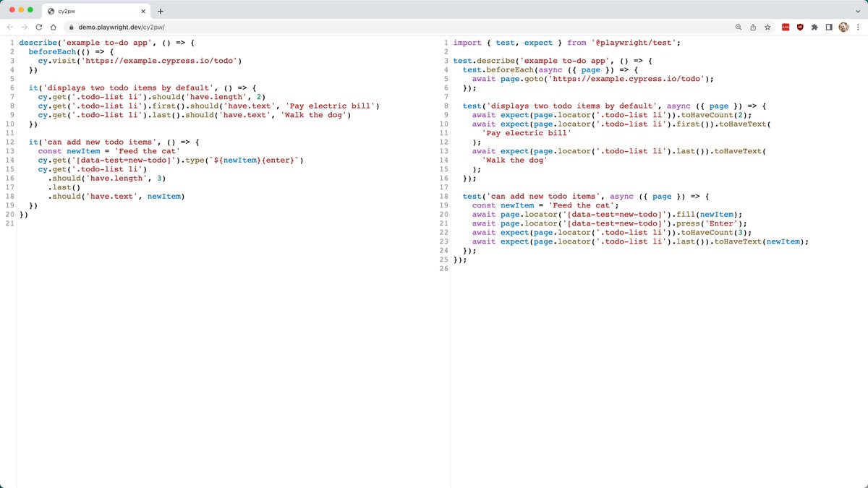Reload the cy2pw page
This screenshot has width=868, height=488.
click(x=39, y=27)
